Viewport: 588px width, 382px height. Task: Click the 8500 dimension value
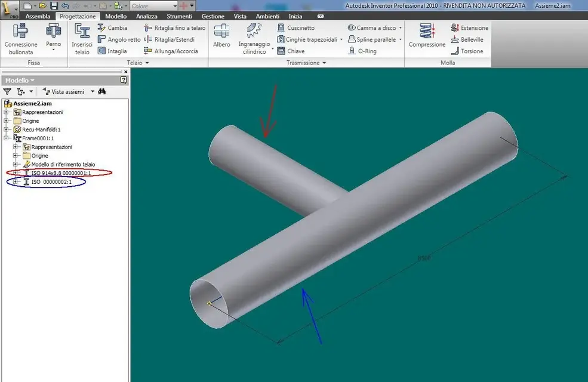[x=424, y=258]
